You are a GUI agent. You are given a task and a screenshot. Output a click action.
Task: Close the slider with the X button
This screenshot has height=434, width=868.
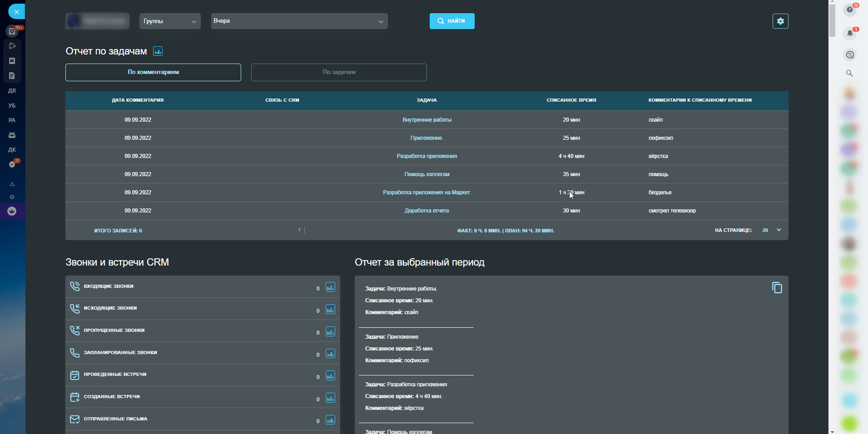coord(16,12)
